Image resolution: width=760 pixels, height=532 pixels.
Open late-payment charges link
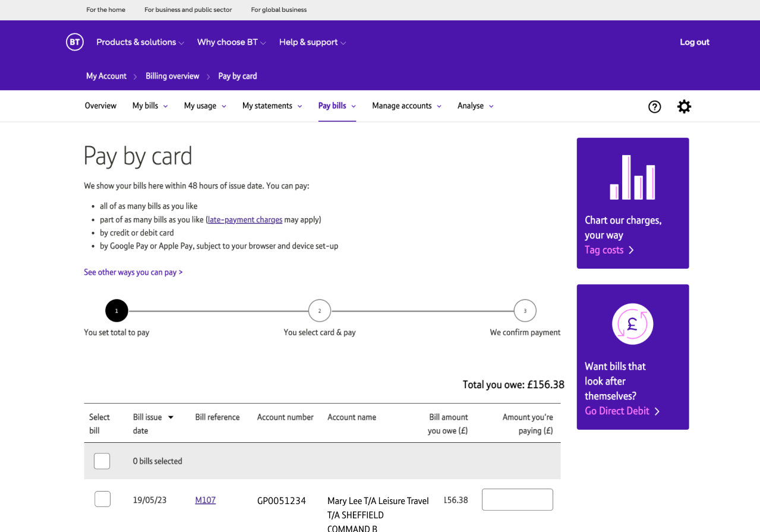(245, 220)
